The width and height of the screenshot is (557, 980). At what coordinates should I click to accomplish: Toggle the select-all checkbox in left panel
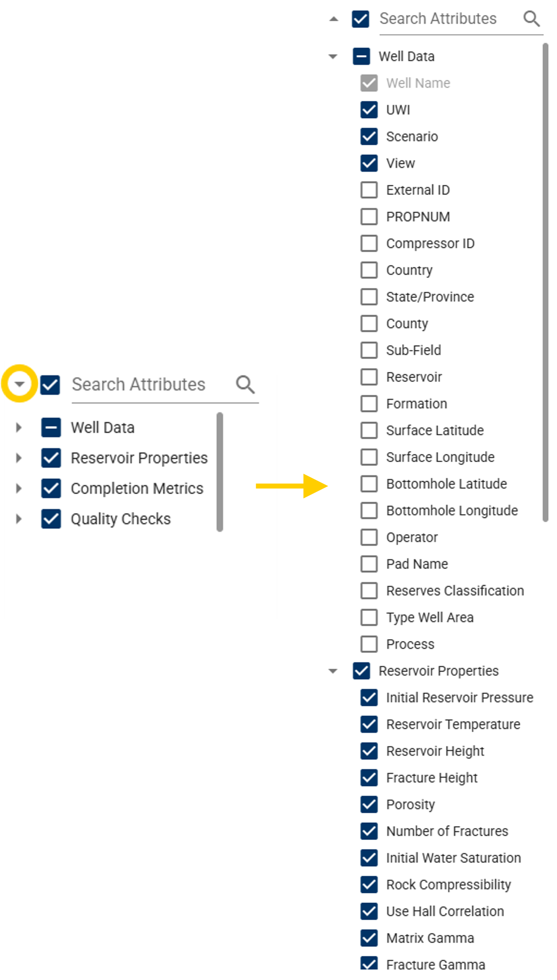(50, 385)
